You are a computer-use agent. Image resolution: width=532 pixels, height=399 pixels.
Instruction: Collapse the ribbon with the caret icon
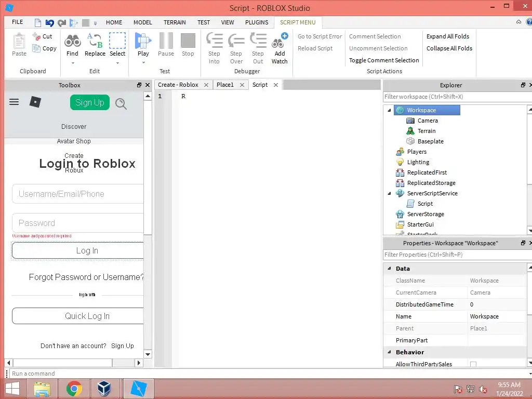pyautogui.click(x=519, y=22)
